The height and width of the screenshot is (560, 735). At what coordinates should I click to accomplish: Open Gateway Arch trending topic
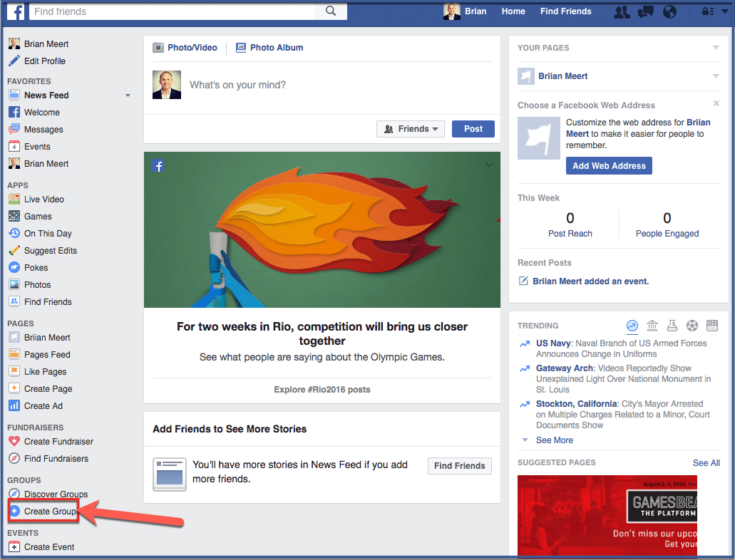565,368
